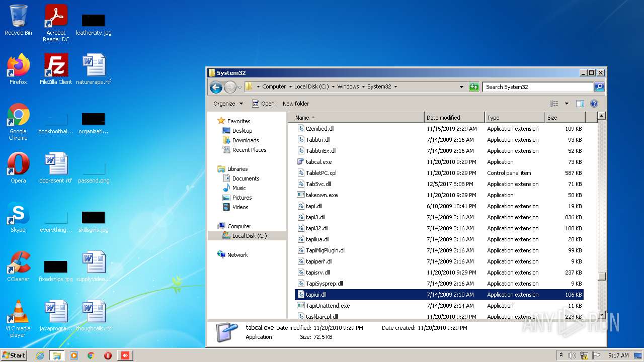This screenshot has height=362, width=644.
Task: Click the volume icon in system tray
Action: tap(572, 355)
